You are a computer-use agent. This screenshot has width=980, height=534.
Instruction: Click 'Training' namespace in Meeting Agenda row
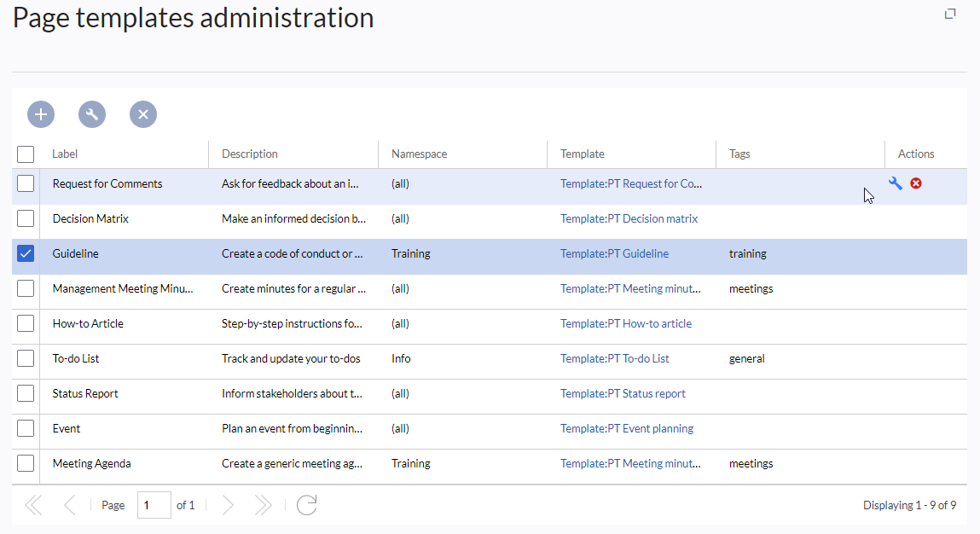[x=410, y=463]
